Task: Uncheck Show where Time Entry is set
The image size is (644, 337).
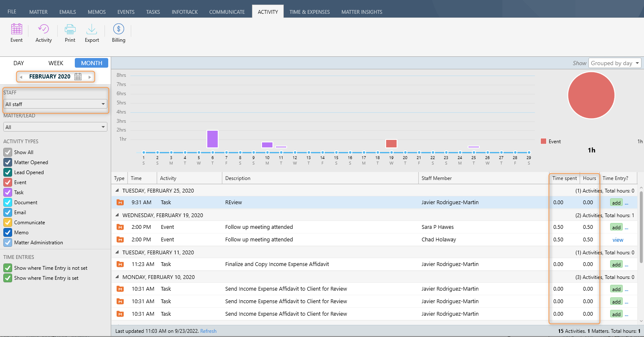Action: pos(8,278)
